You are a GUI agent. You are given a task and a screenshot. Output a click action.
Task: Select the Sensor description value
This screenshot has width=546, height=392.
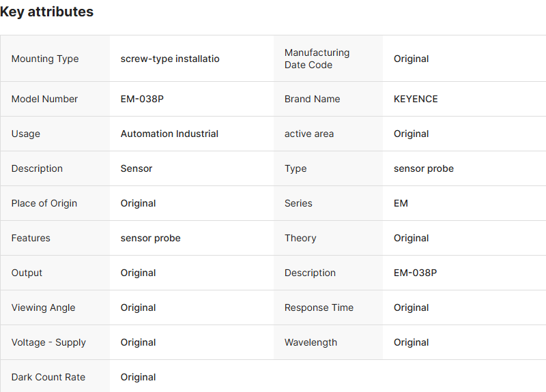click(x=136, y=168)
